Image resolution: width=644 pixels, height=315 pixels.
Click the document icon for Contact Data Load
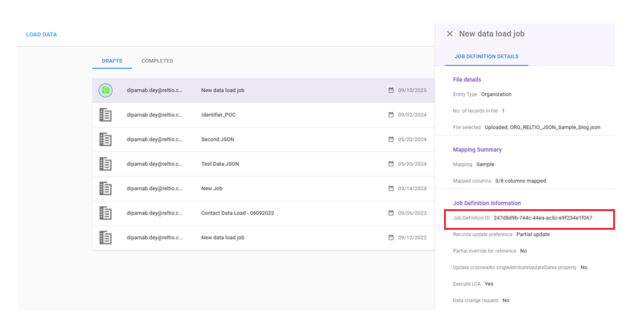(106, 213)
